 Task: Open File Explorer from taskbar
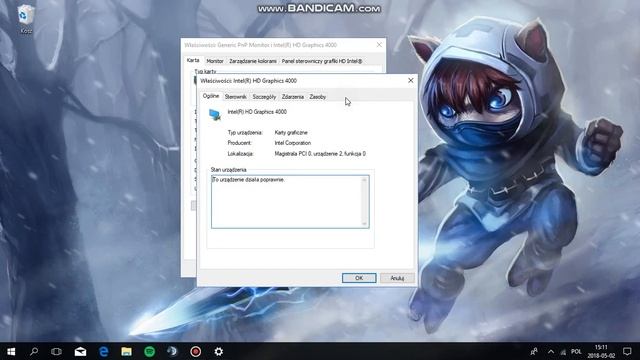(126, 351)
